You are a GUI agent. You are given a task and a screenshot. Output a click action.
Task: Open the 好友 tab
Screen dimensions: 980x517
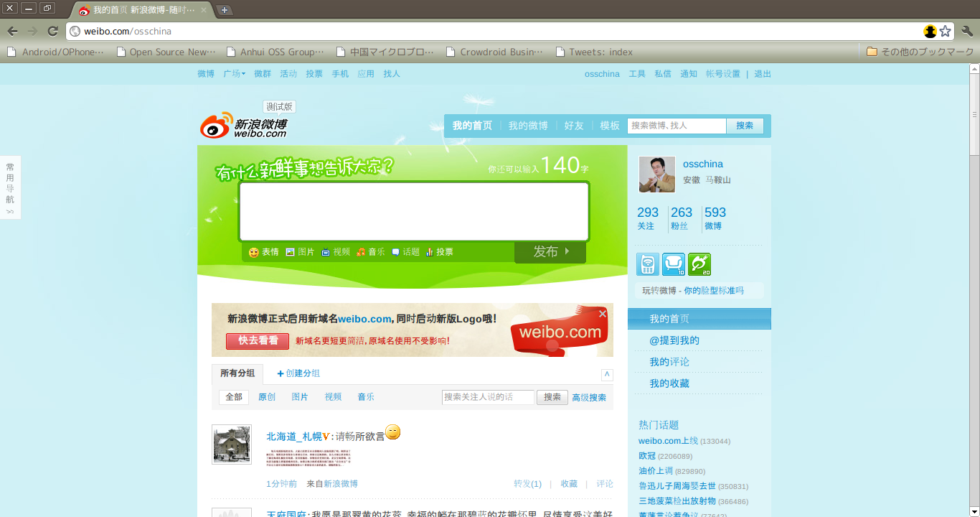pos(574,126)
